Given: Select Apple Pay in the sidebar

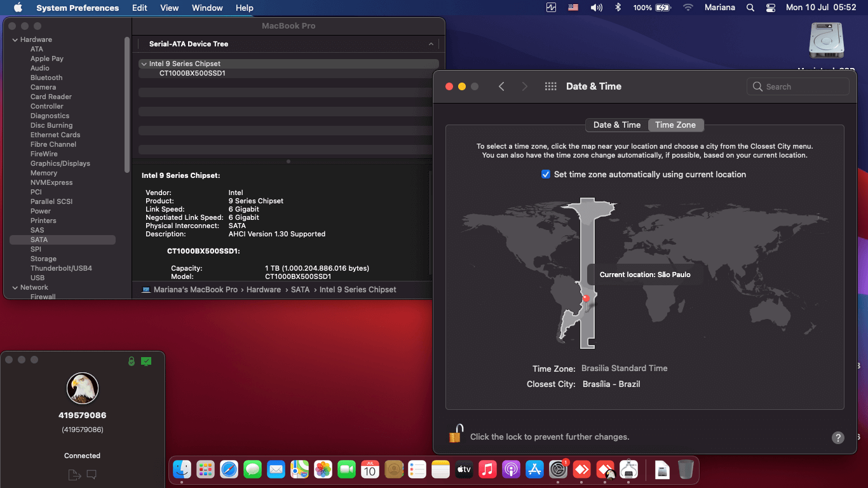Looking at the screenshot, I should [x=47, y=58].
